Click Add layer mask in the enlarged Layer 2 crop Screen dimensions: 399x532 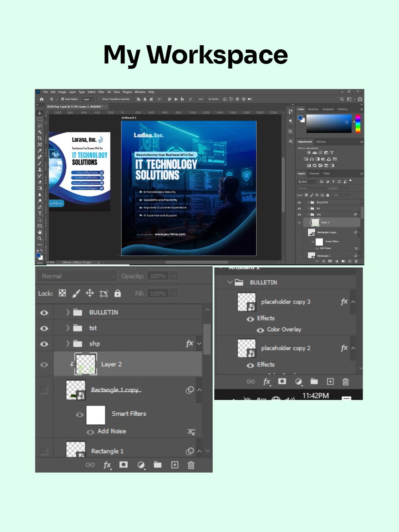[124, 464]
